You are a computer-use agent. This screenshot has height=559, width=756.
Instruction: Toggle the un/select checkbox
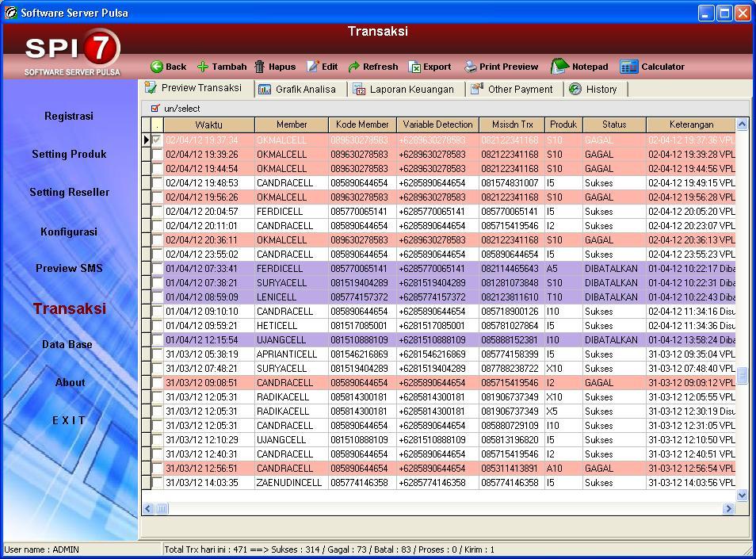(155, 109)
